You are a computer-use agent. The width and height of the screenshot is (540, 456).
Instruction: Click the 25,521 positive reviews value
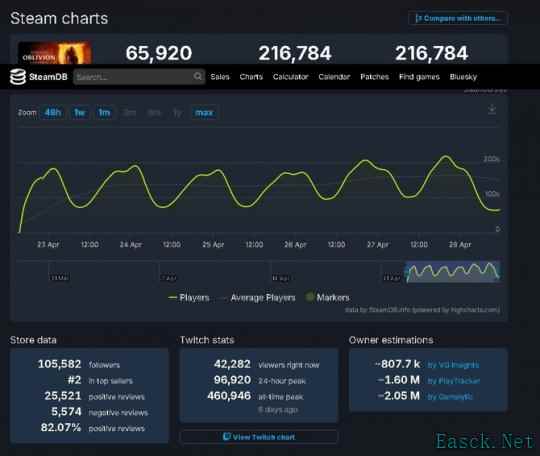click(x=63, y=396)
